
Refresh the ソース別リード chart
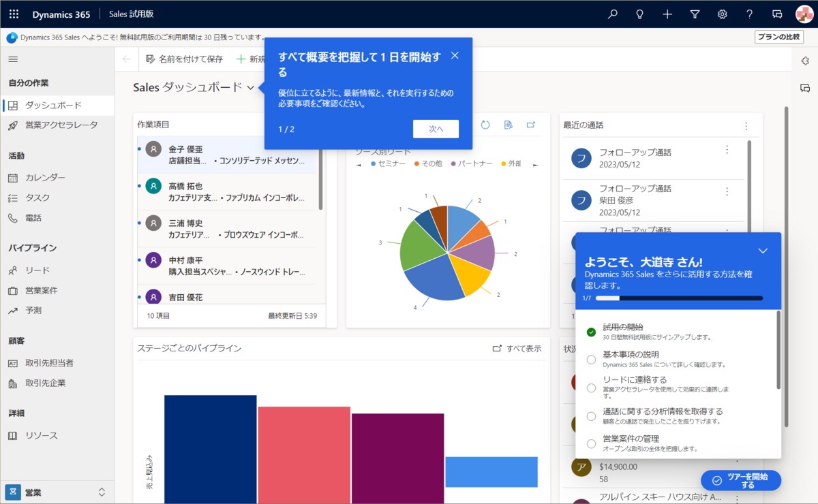(484, 125)
